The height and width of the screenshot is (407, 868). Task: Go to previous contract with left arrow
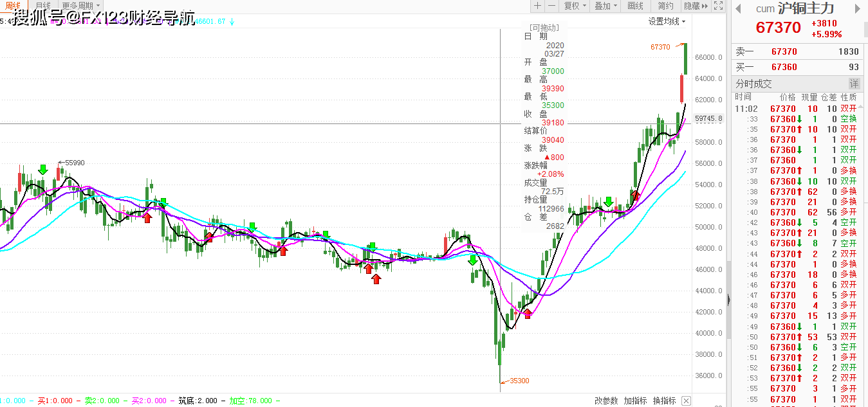point(739,9)
